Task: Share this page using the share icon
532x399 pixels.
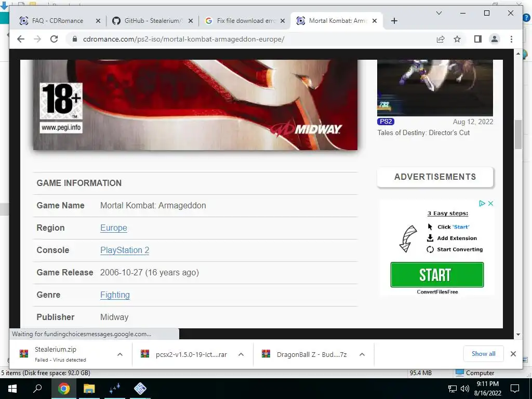Action: tap(441, 39)
